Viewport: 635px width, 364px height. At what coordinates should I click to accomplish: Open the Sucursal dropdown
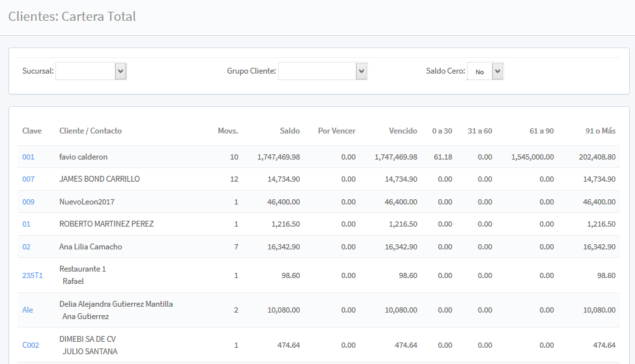tap(91, 71)
